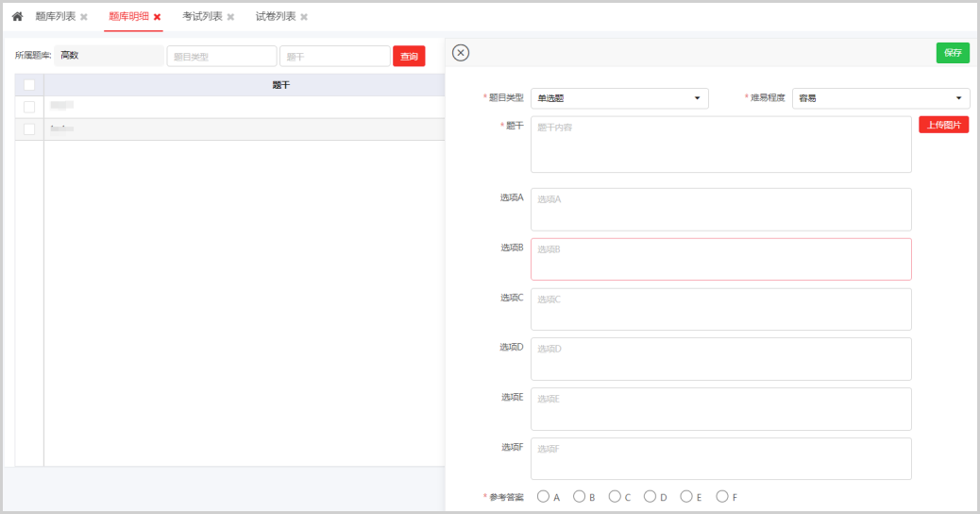Click the home icon in tab bar

click(x=17, y=17)
